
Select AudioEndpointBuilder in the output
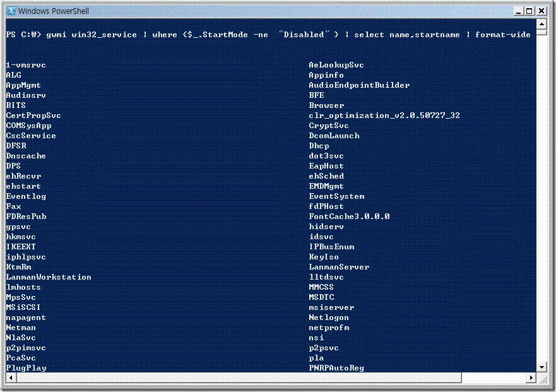click(x=359, y=85)
